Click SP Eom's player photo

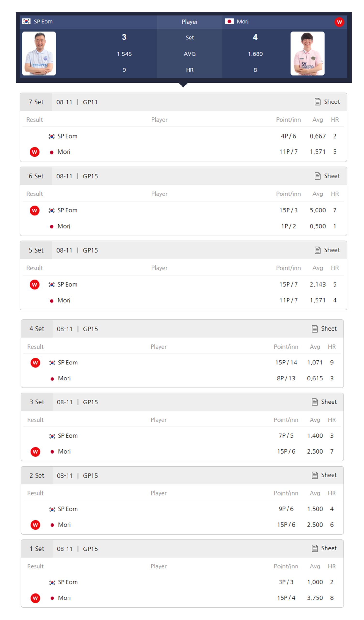(39, 53)
